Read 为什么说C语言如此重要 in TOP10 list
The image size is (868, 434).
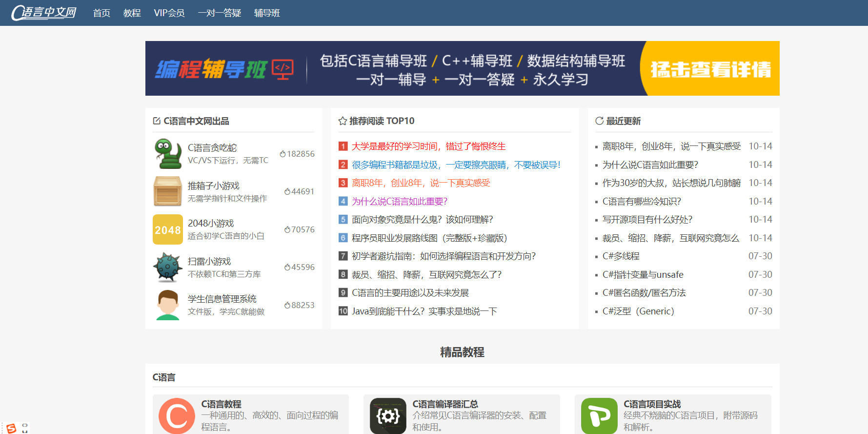[399, 201]
